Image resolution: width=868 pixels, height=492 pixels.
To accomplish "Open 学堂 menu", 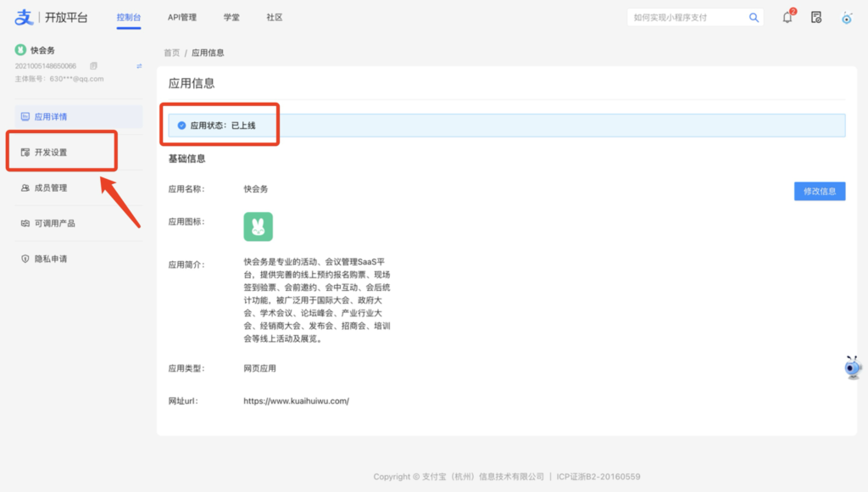I will tap(231, 17).
